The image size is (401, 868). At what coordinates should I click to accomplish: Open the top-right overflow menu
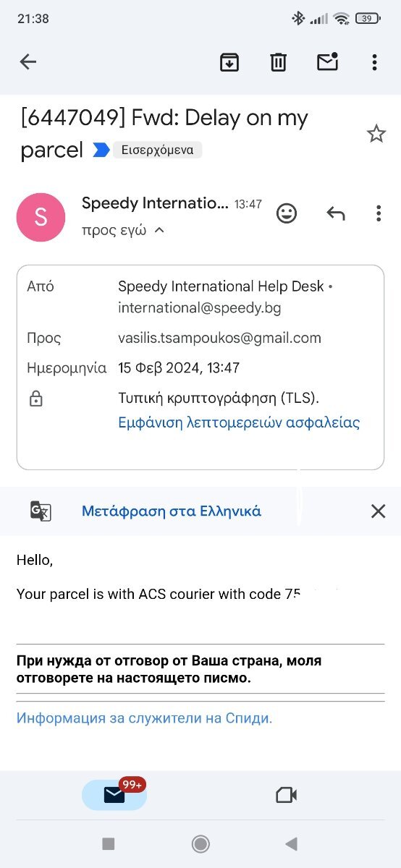pyautogui.click(x=374, y=62)
